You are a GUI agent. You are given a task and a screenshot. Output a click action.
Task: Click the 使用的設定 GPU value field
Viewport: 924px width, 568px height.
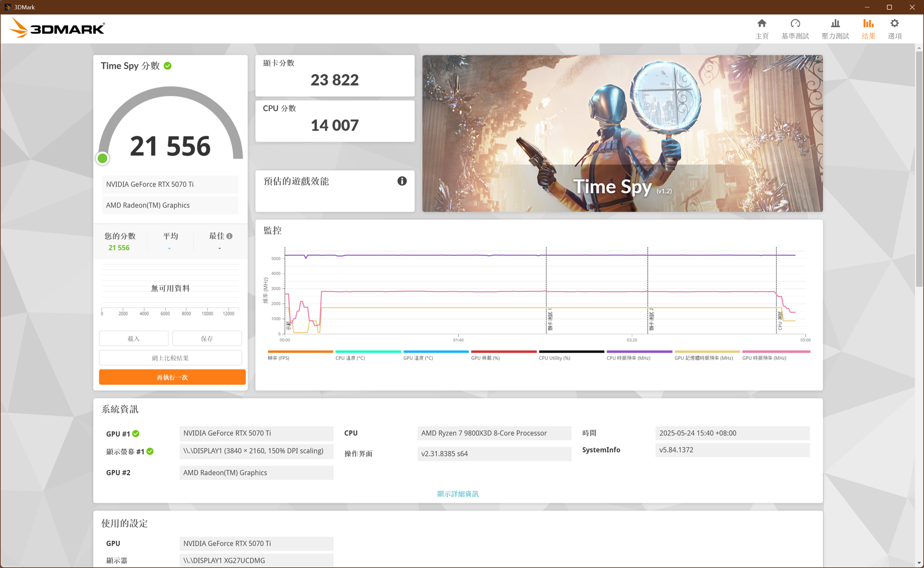[x=256, y=544]
